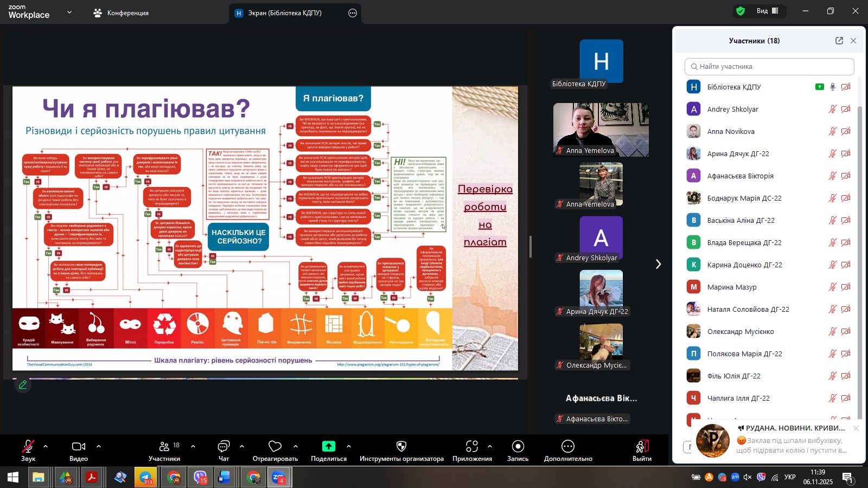Click the Leave (Выйти) button
The image size is (868, 488).
[x=642, y=450]
